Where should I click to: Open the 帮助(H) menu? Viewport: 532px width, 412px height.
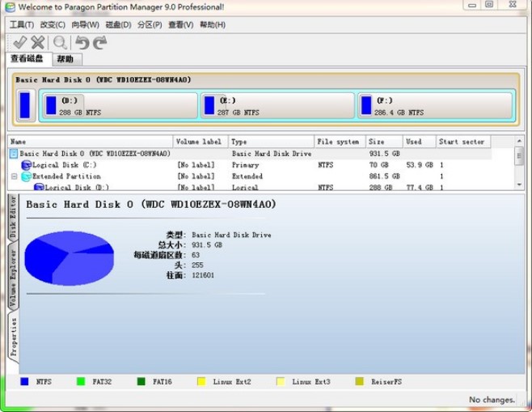213,25
